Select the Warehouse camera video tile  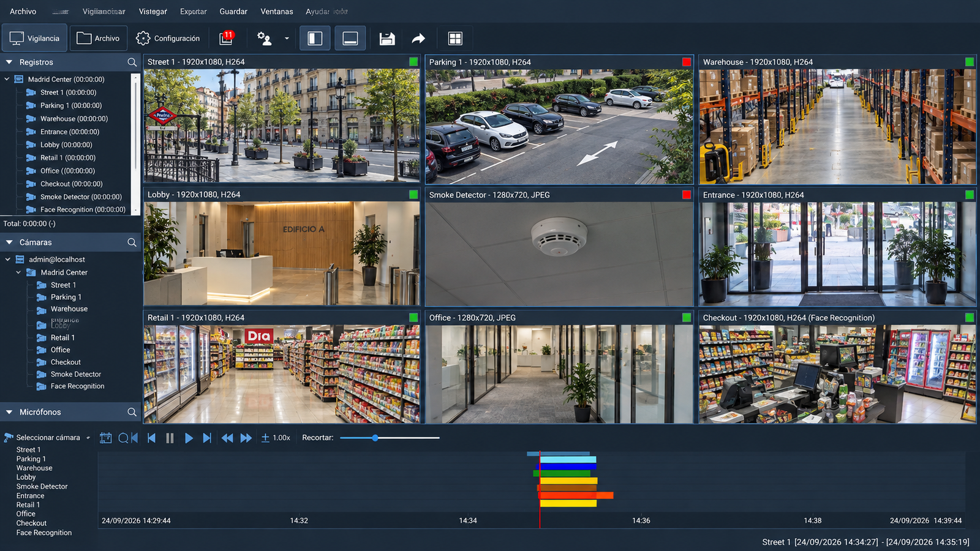click(837, 120)
